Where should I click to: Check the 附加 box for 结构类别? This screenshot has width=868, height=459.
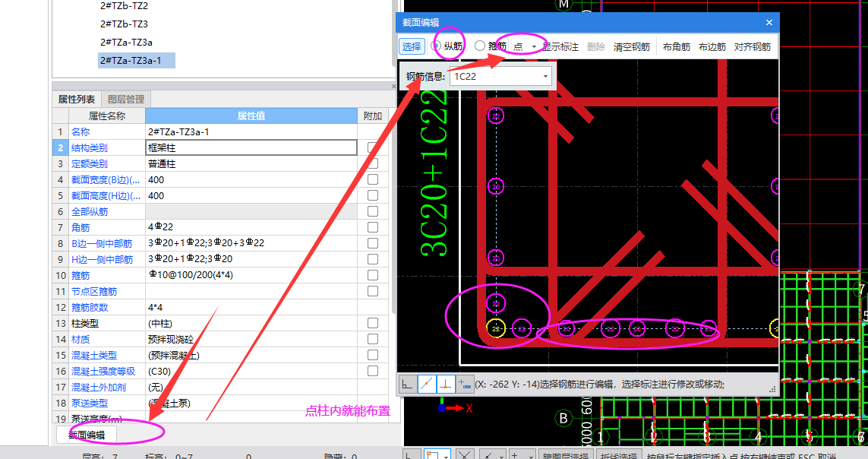(373, 147)
